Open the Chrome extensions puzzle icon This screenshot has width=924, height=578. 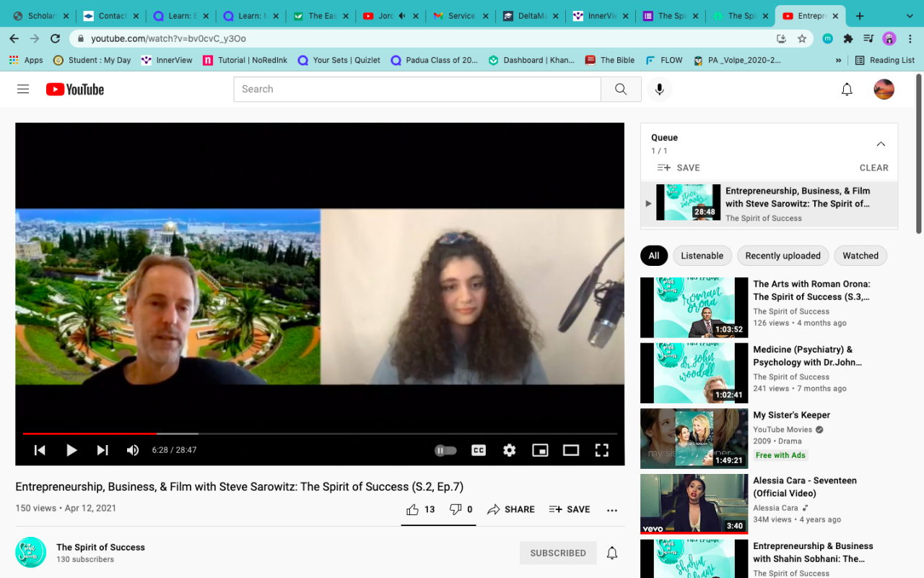click(x=848, y=38)
